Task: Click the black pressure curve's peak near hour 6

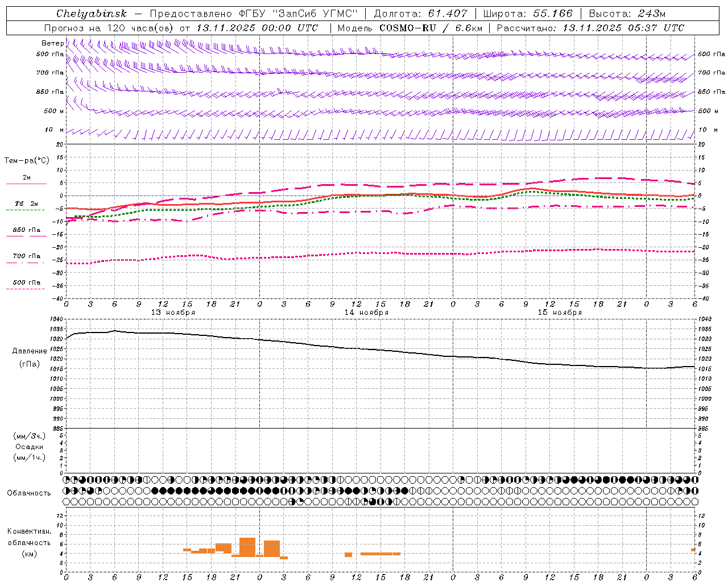Action: [x=114, y=331]
